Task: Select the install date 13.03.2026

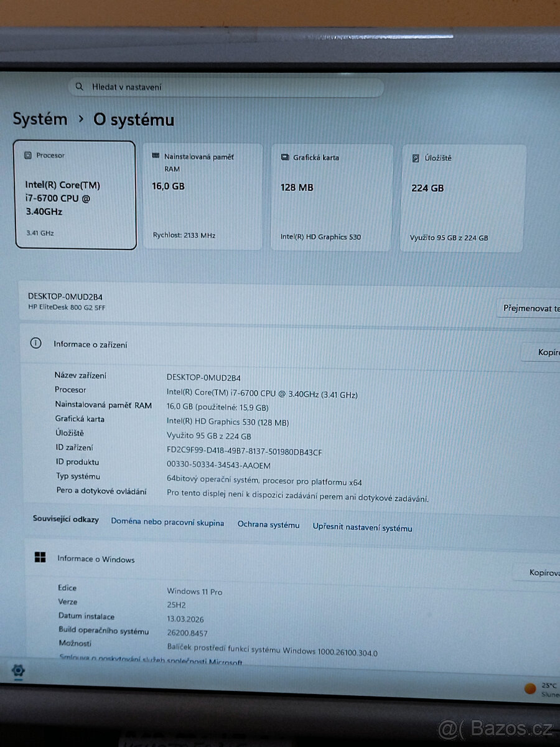Action: [185, 619]
